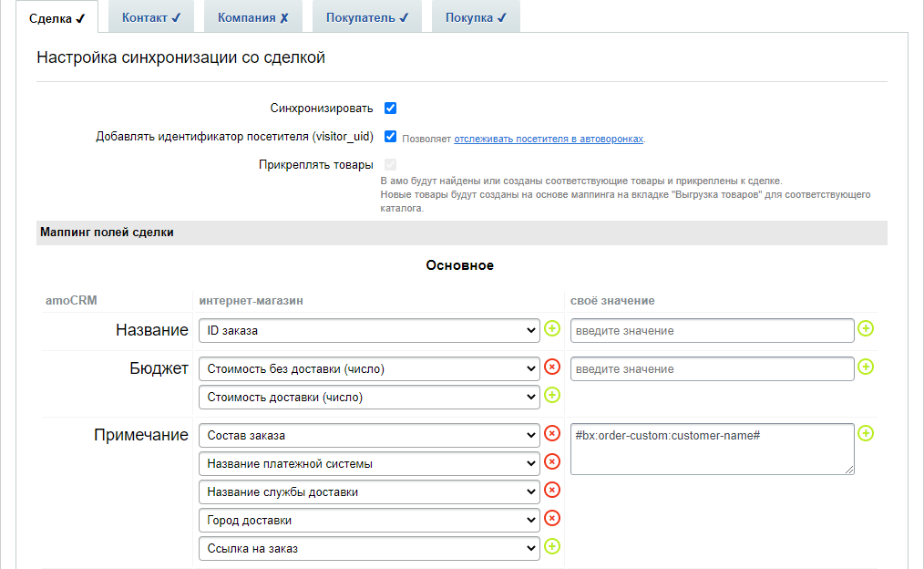The image size is (924, 569).
Task: Click the amoCRM column header
Action: [x=71, y=300]
